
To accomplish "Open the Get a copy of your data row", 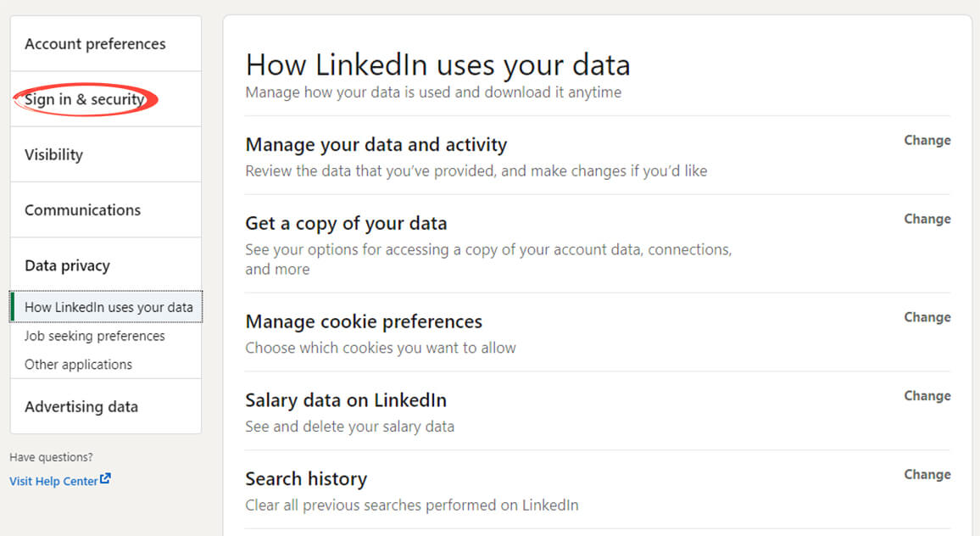I will pyautogui.click(x=346, y=223).
